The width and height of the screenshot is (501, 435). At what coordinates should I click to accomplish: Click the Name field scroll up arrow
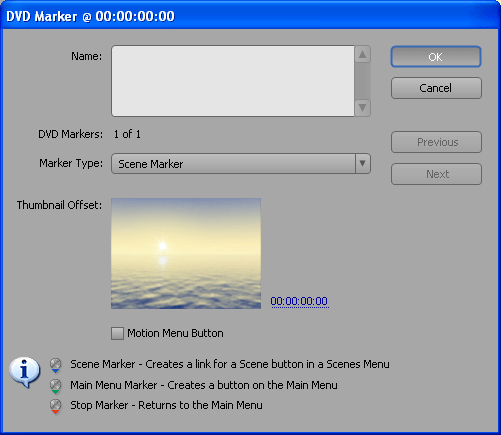coord(362,54)
